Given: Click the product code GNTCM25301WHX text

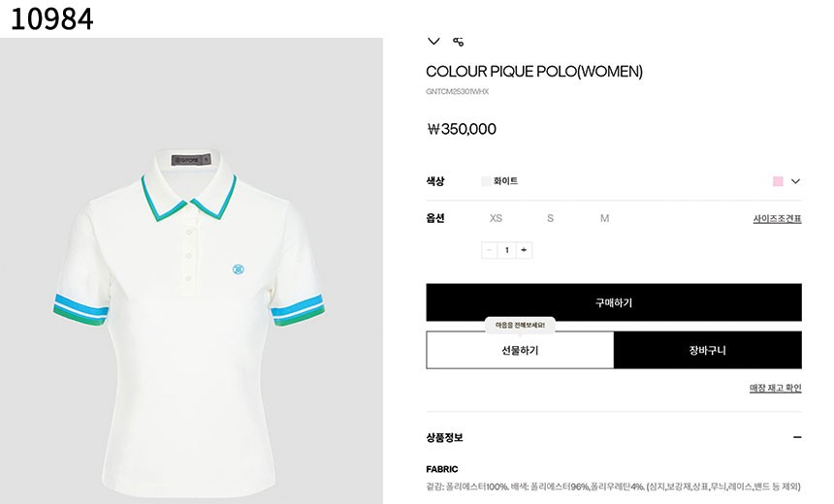Looking at the screenshot, I should (458, 91).
